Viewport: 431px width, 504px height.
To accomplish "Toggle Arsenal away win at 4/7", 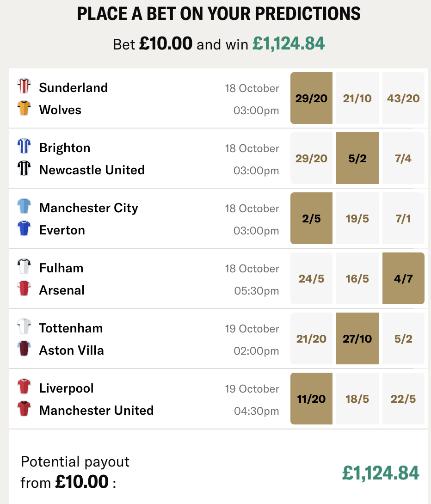I will point(403,278).
